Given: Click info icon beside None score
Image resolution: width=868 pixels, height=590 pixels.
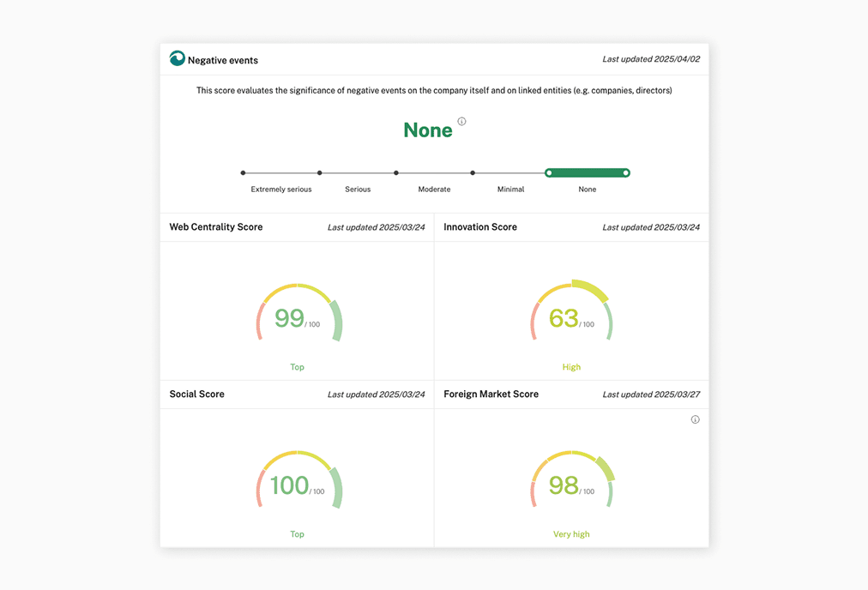Looking at the screenshot, I should pyautogui.click(x=461, y=122).
